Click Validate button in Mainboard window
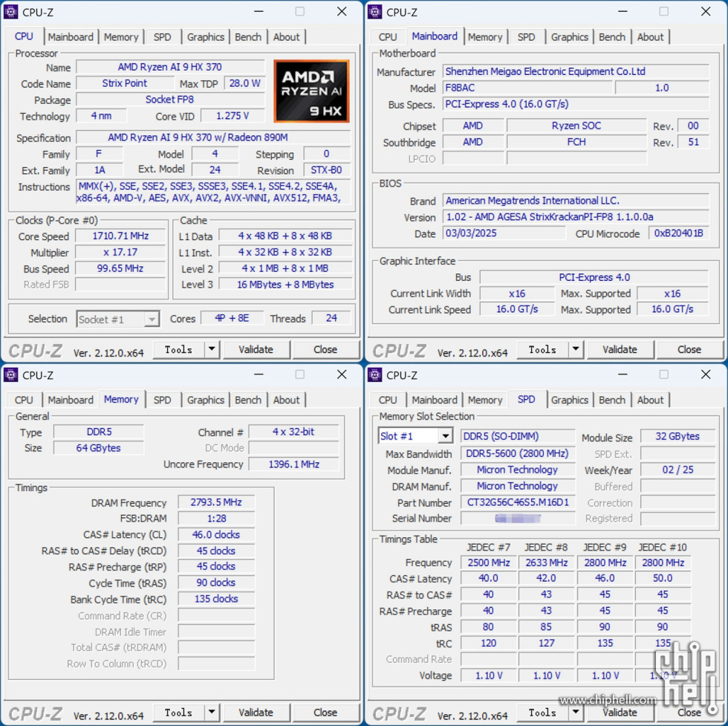This screenshot has width=728, height=726. 620,349
